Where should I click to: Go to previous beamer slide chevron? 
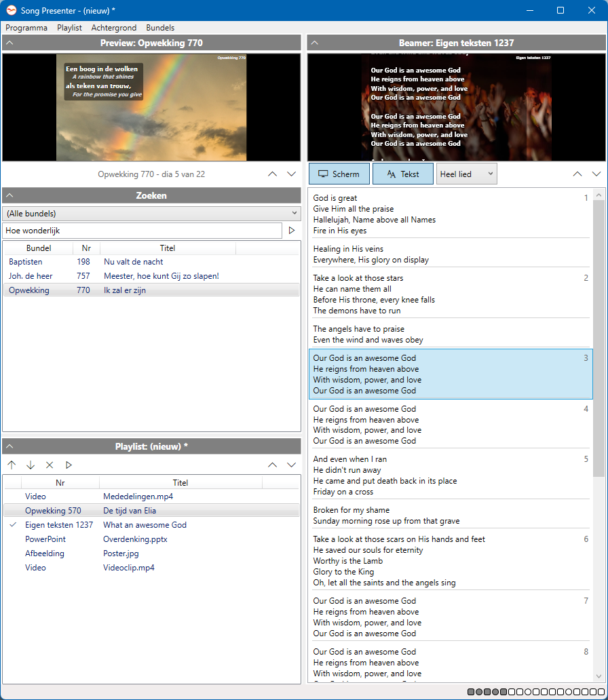click(577, 174)
